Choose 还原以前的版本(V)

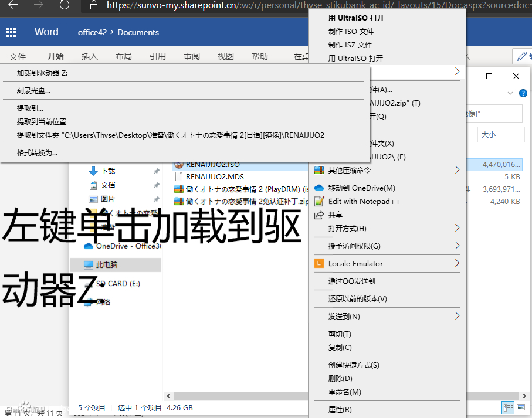(x=387, y=298)
